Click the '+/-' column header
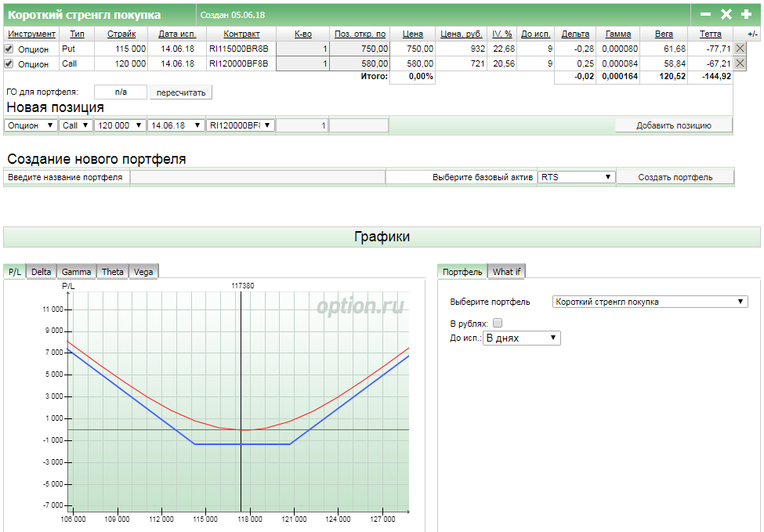Viewport: 764px width, 532px height. coord(752,34)
